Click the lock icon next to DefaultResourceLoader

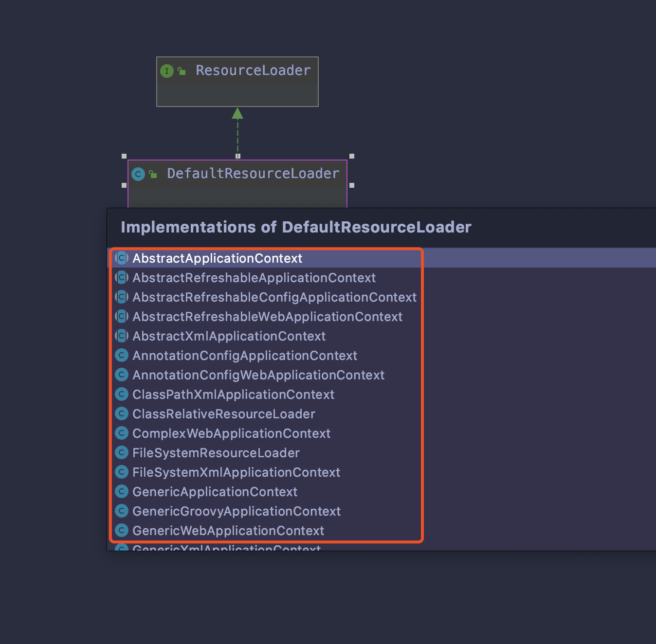(x=153, y=174)
